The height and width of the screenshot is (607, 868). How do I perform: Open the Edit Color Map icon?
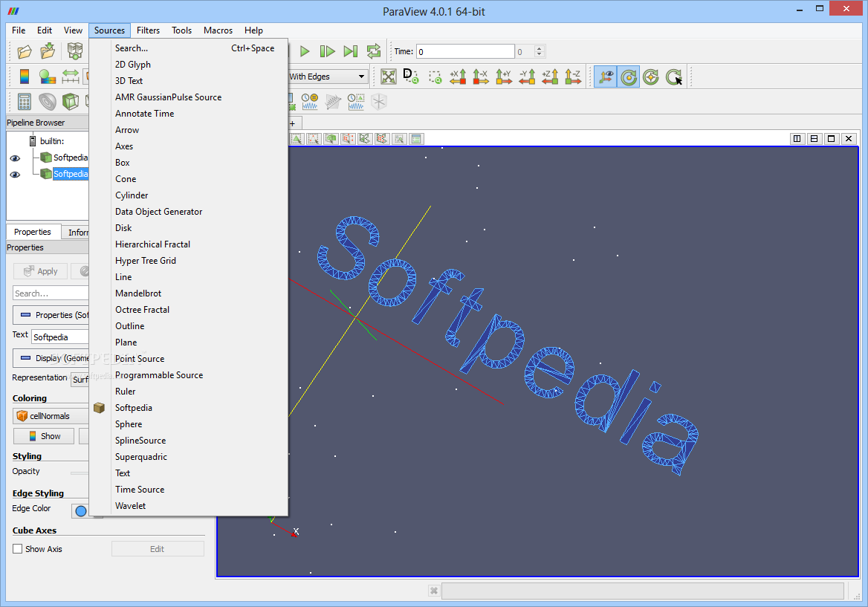point(47,77)
